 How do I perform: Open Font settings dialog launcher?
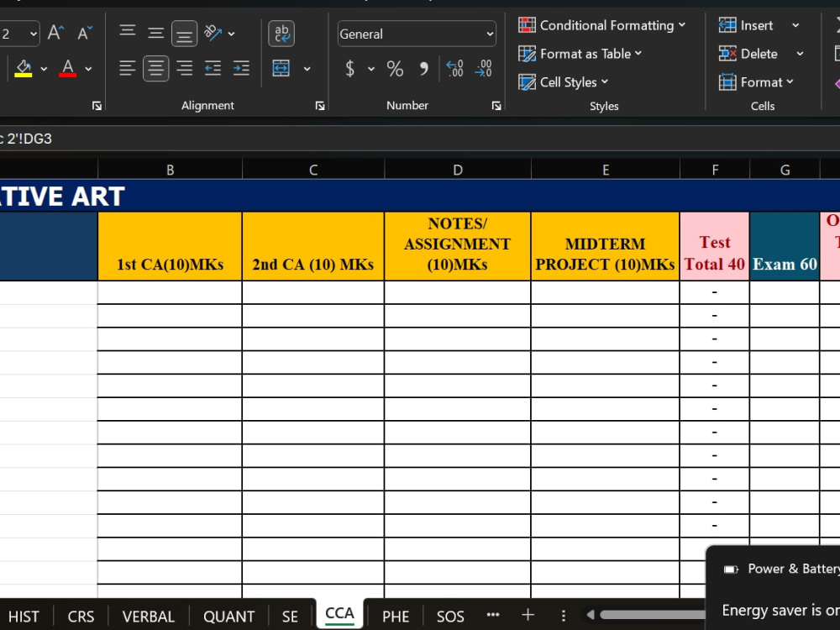coord(97,106)
